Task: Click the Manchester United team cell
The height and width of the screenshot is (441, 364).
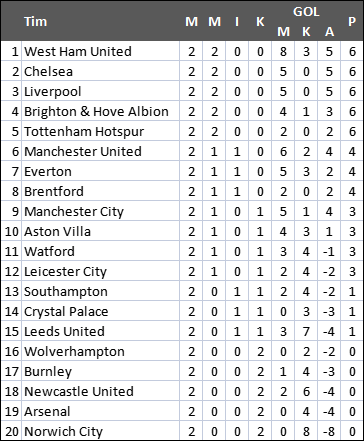Action: tap(100, 151)
